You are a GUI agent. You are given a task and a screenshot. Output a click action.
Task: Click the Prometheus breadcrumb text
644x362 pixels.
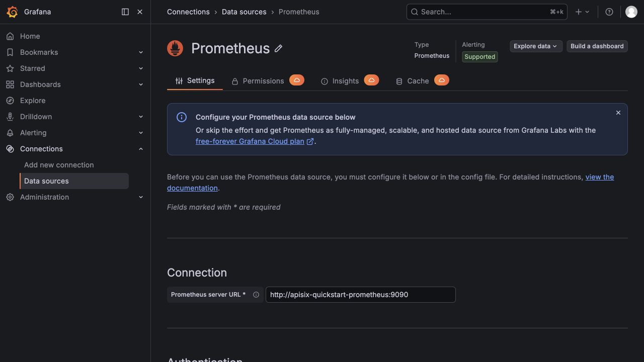click(x=299, y=12)
